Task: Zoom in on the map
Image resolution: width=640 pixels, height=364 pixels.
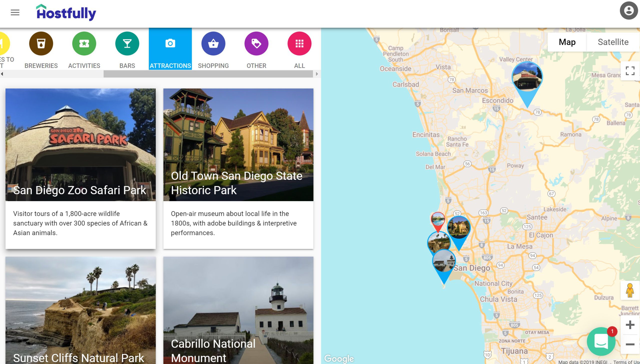Action: 630,325
